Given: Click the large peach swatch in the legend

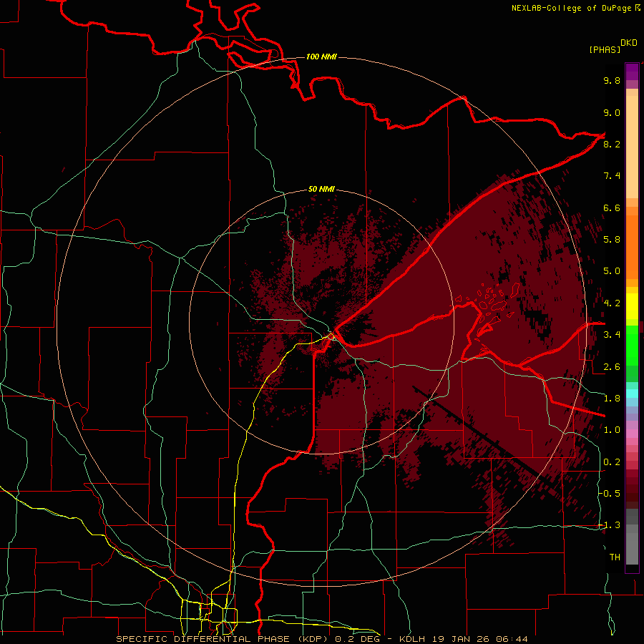Looking at the screenshot, I should (632, 147).
